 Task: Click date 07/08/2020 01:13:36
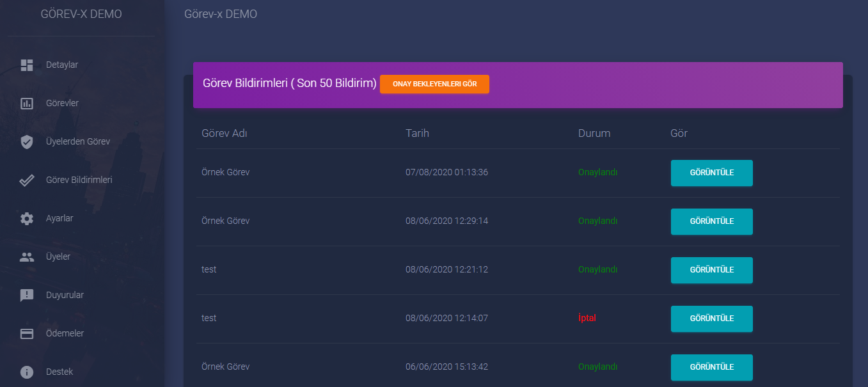(x=447, y=172)
